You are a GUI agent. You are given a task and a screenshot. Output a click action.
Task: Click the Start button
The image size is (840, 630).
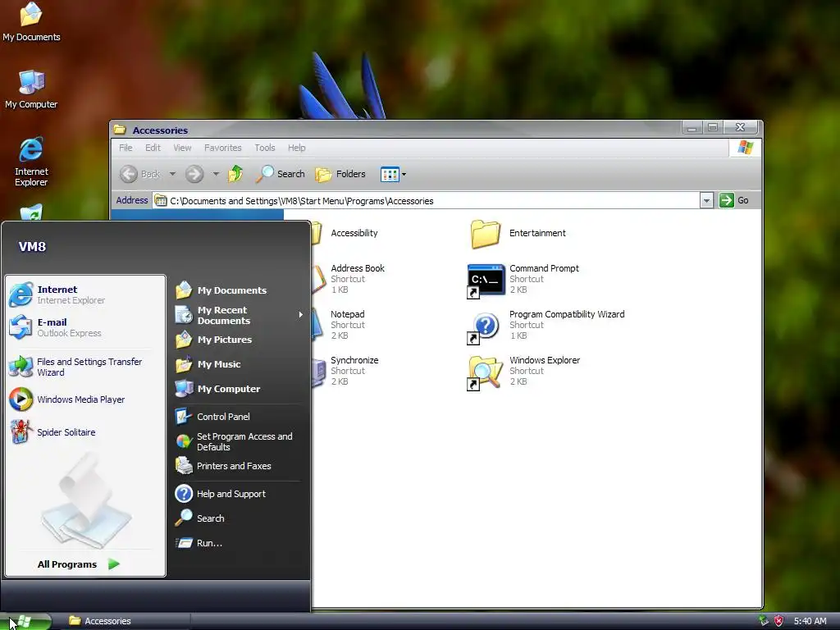(x=25, y=622)
